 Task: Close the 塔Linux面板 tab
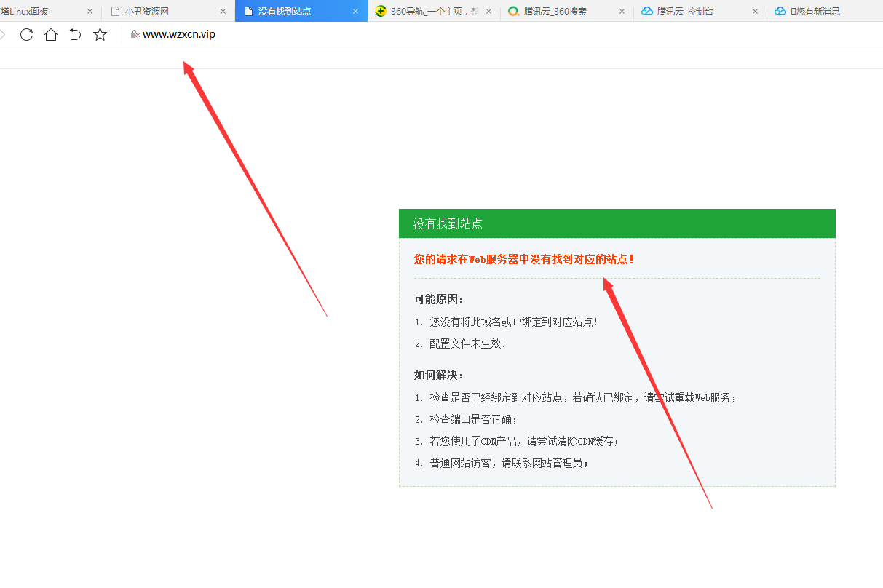coord(90,12)
